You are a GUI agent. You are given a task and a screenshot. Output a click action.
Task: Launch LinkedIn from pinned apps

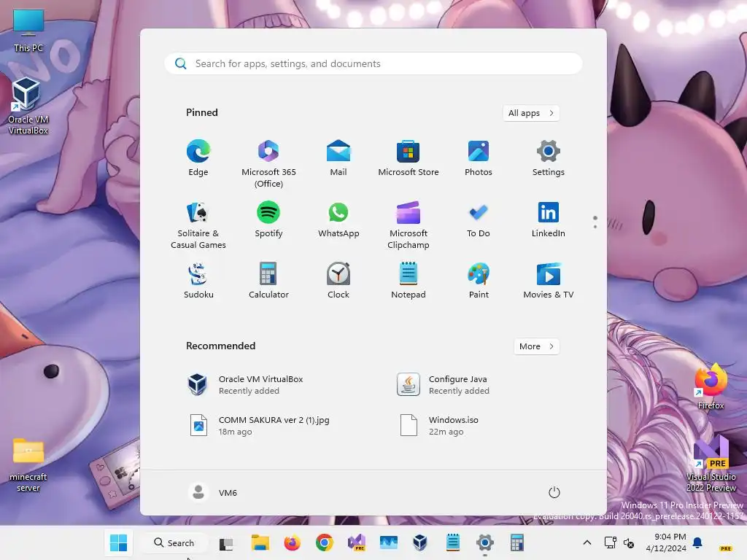(x=549, y=219)
